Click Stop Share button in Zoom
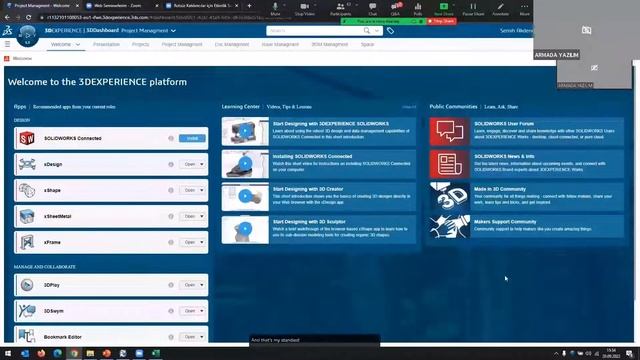The width and height of the screenshot is (640, 360). click(441, 21)
